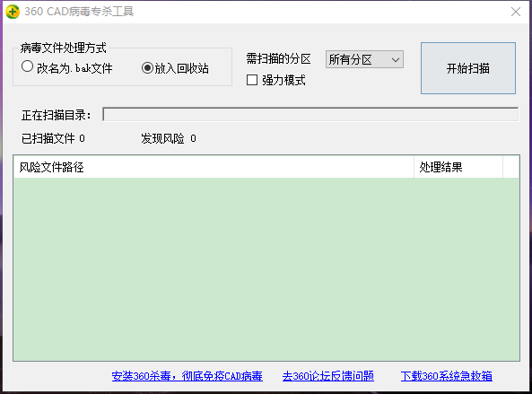Click the 360 app logo icon in title bar

tap(13, 12)
